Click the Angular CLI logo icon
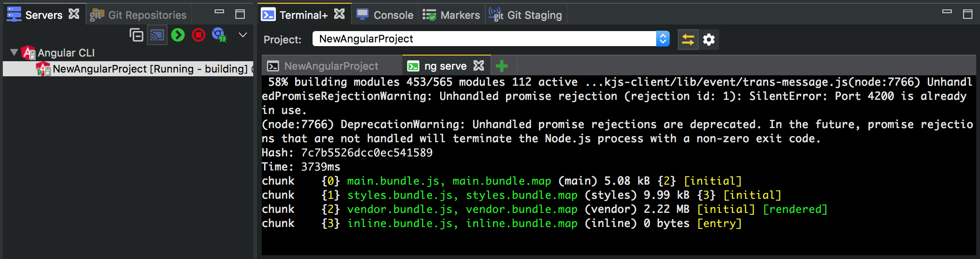Screen dimensions: 980x259 tap(29, 53)
